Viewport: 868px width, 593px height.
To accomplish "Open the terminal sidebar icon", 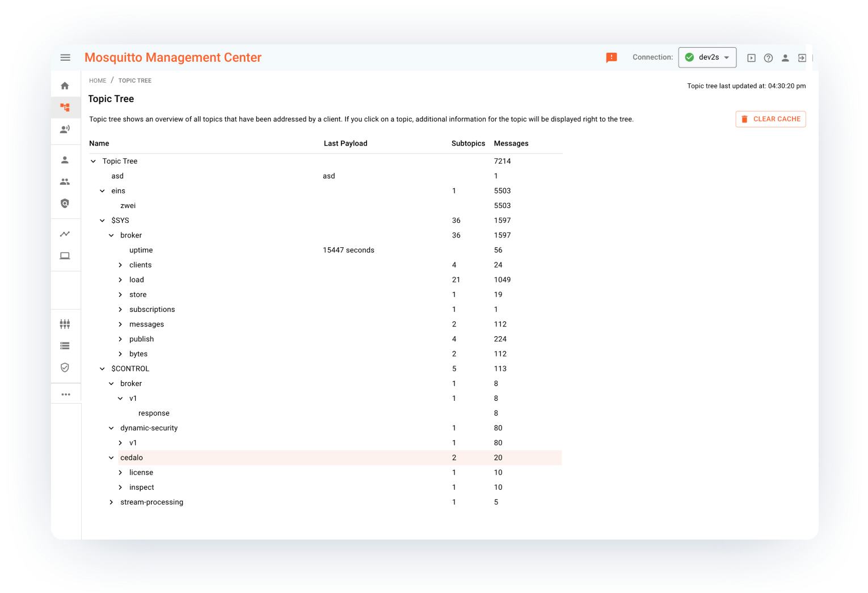I will coord(65,256).
